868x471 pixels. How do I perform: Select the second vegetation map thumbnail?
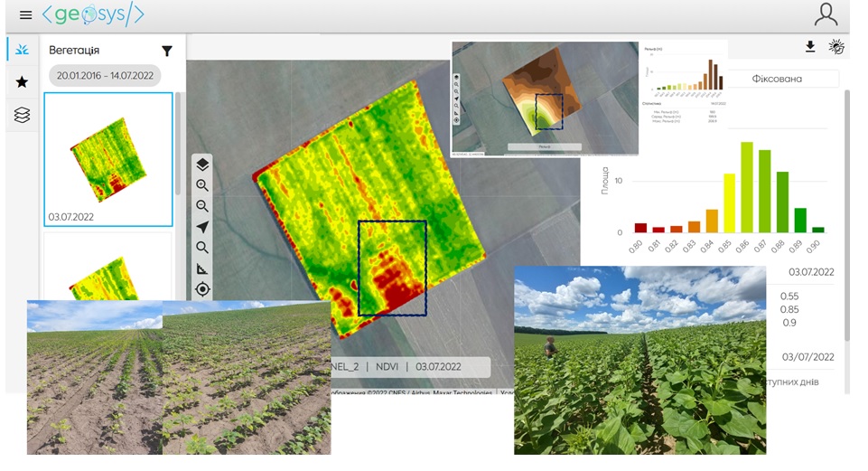click(x=108, y=267)
